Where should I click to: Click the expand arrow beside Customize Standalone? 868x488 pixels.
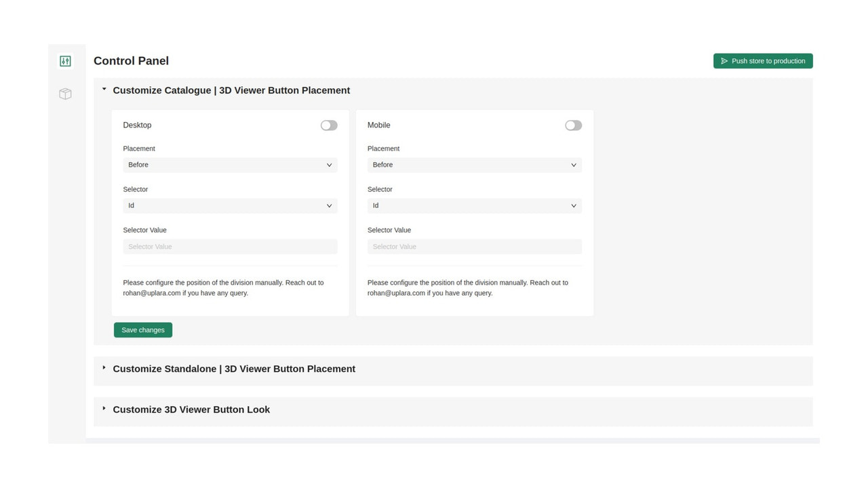(x=104, y=367)
